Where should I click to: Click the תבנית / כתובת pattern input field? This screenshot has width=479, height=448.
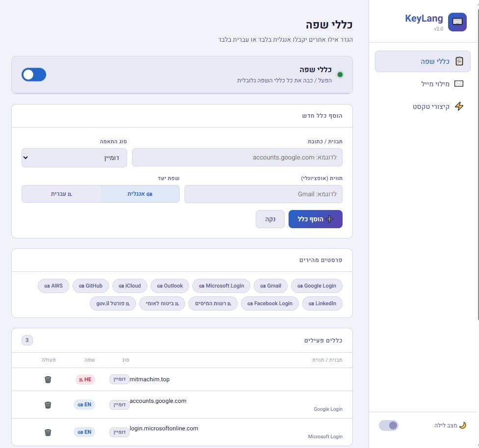click(237, 158)
